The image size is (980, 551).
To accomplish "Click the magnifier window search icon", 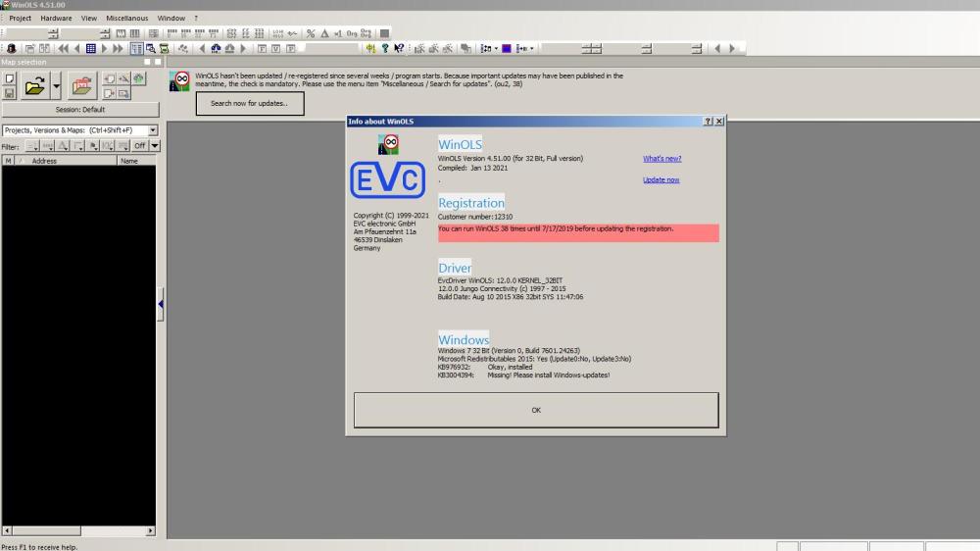I will point(151,48).
